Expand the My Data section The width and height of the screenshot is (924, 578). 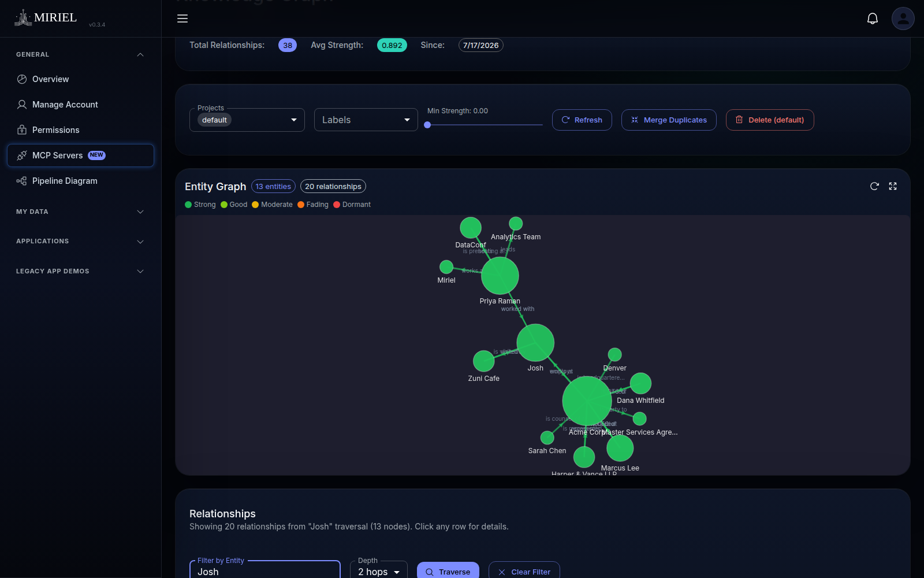(x=140, y=212)
